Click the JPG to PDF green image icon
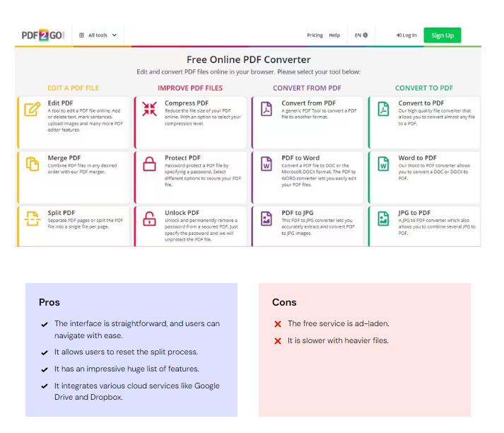 (x=383, y=219)
